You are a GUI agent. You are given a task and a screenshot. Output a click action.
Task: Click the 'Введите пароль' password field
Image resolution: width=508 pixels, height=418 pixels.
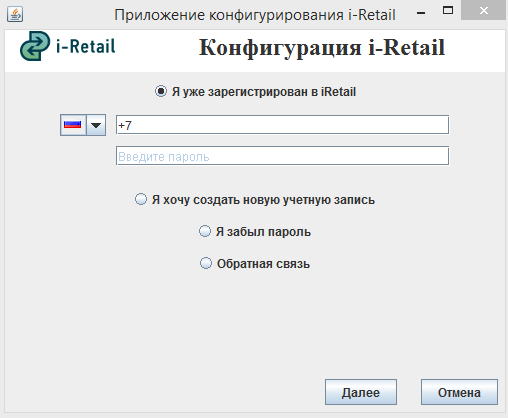tap(282, 156)
